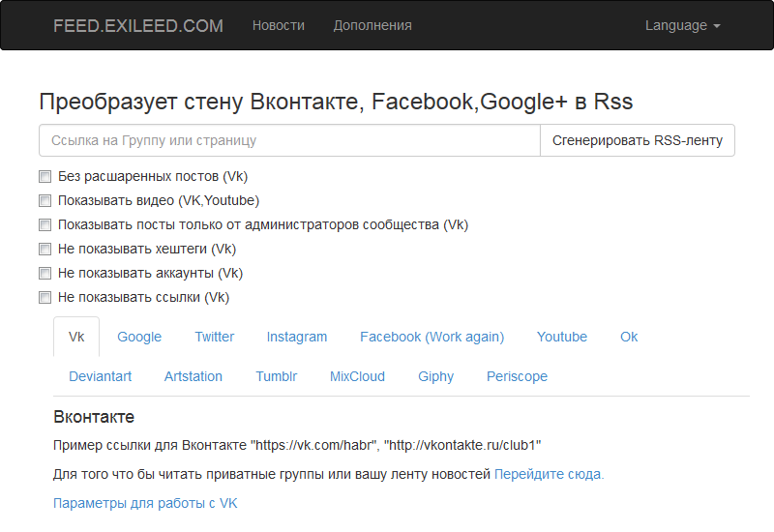Check the admin-only posts option
The width and height of the screenshot is (774, 532).
point(45,225)
